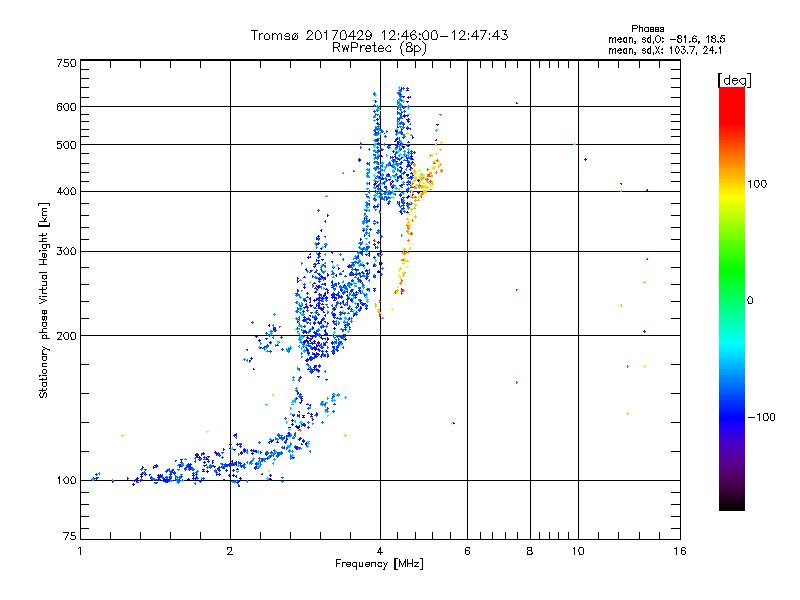This screenshot has height=600, width=800.
Task: Click the y-axis '500' tick label
Action: click(66, 145)
